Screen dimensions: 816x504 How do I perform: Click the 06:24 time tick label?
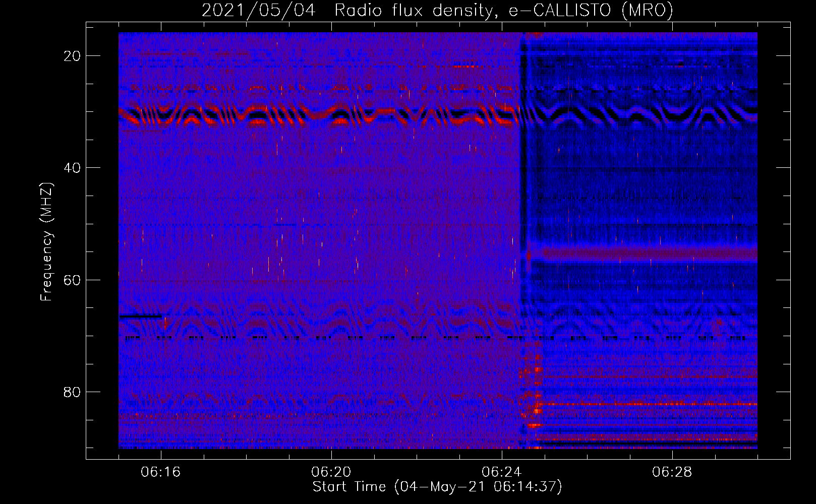[x=502, y=472]
